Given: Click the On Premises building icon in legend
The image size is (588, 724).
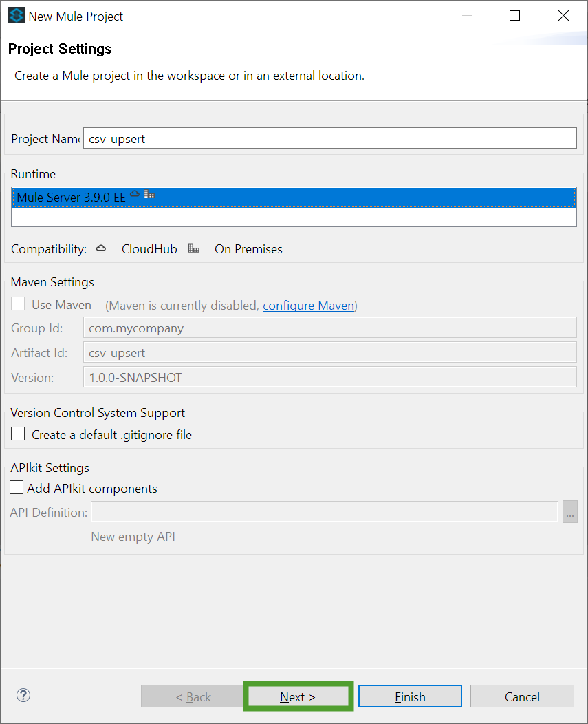Looking at the screenshot, I should tap(194, 248).
